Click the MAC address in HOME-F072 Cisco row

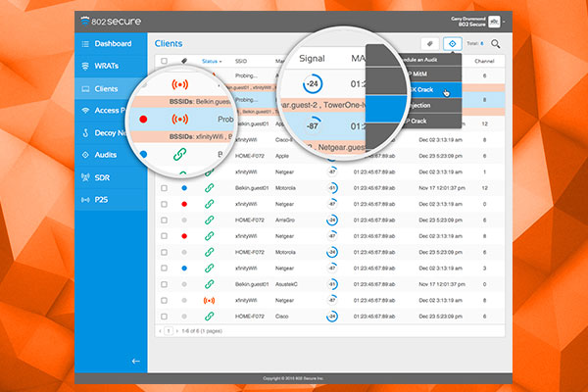[374, 317]
